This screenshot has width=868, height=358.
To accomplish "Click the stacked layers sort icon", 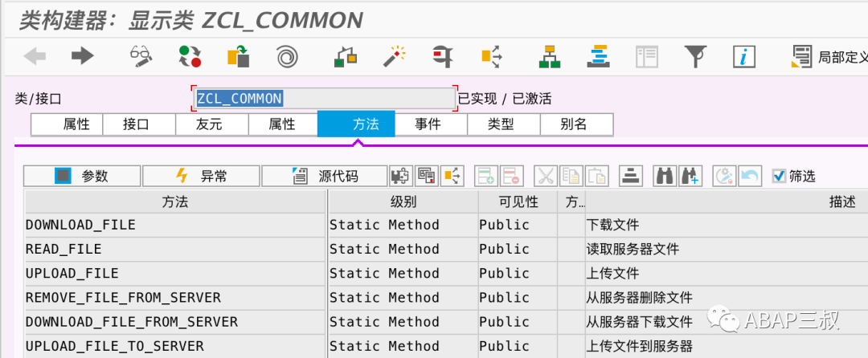I will (x=631, y=177).
